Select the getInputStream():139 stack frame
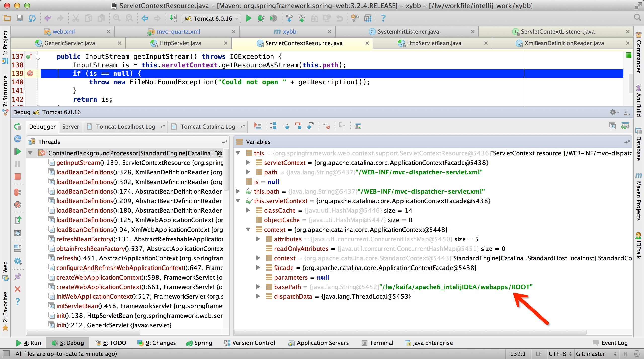Image resolution: width=644 pixels, height=359 pixels. click(136, 163)
